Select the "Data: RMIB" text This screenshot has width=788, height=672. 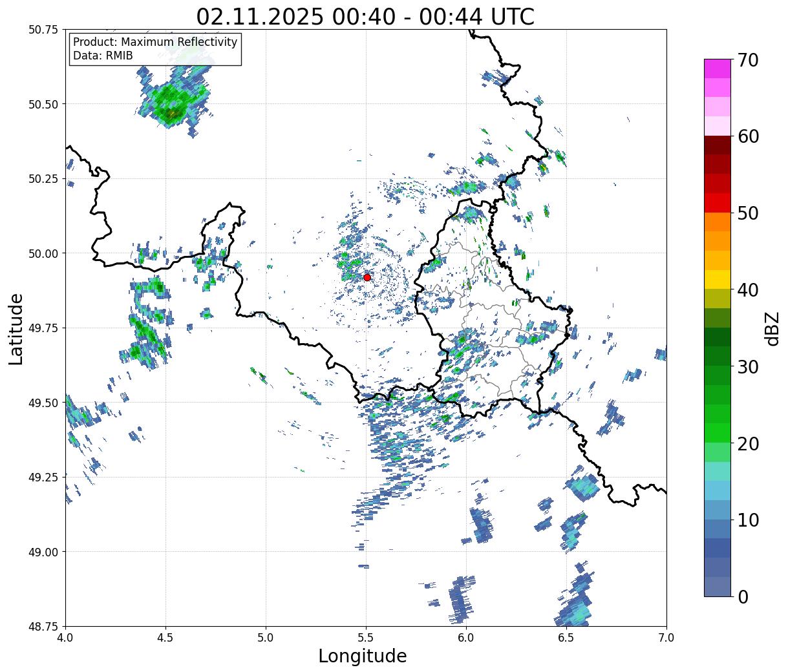(103, 56)
